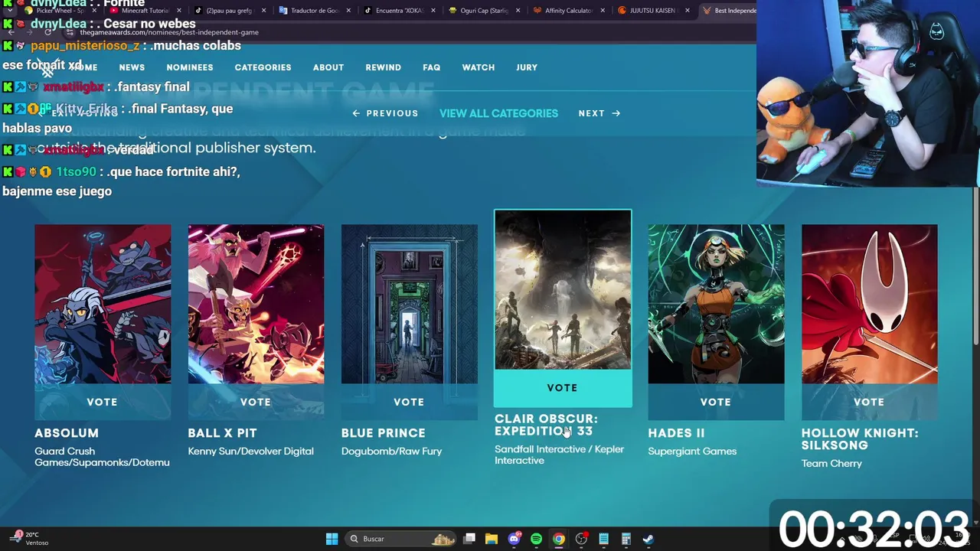This screenshot has height=551, width=980.
Task: Close the Affinity Calculator browser tab
Action: point(603,11)
